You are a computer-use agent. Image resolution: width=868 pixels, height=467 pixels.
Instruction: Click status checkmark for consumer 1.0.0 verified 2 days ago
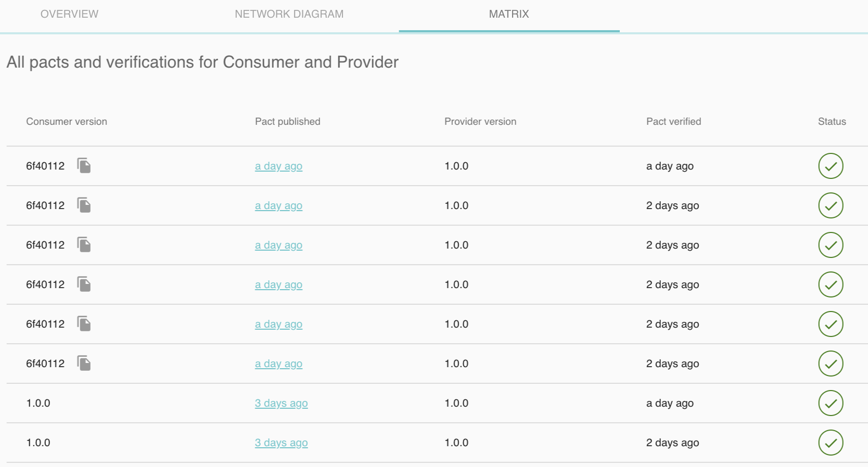pyautogui.click(x=831, y=443)
